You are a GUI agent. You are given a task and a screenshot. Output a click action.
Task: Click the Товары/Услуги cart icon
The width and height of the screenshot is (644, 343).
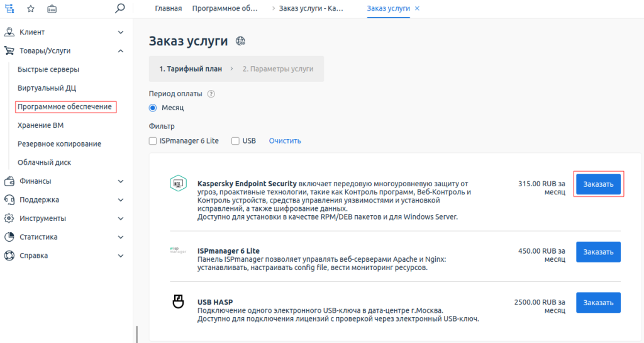9,50
